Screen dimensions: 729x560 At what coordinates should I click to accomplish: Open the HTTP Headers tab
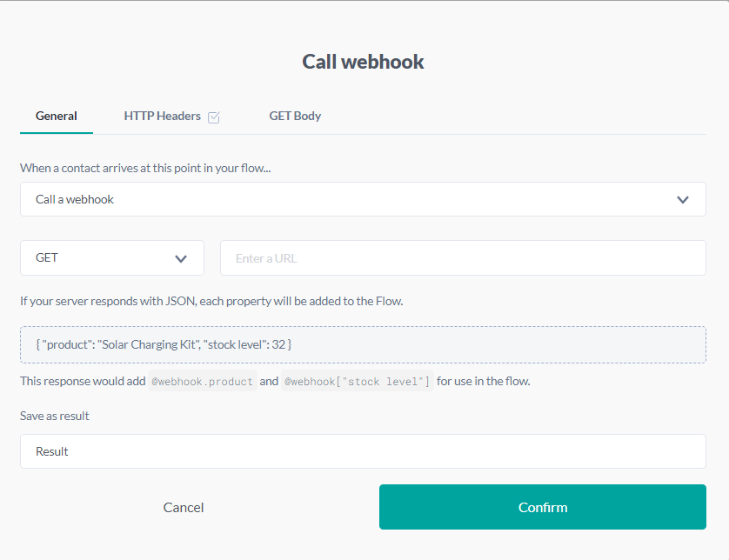163,116
